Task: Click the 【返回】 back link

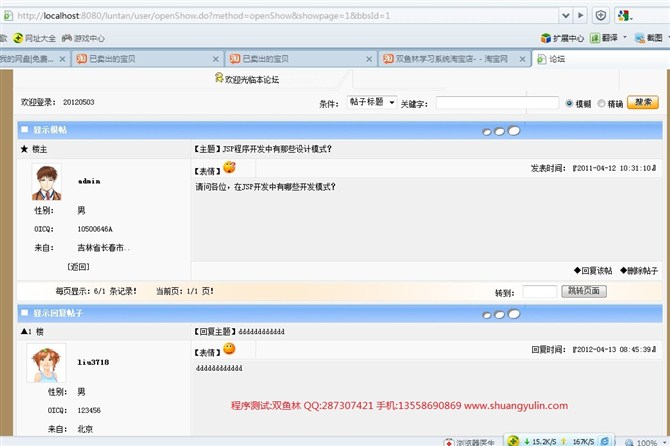Action: coord(78,267)
